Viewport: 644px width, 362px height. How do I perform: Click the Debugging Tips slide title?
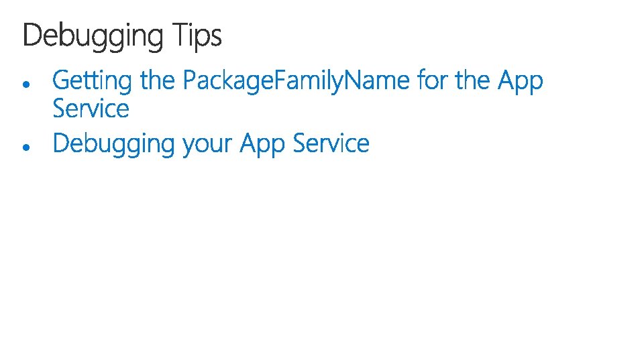coord(122,37)
